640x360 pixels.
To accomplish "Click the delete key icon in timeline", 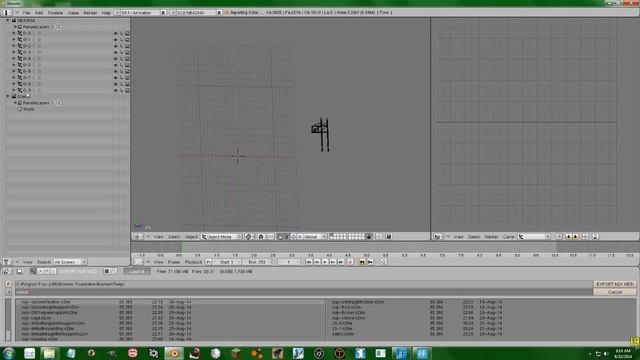I will (370, 262).
